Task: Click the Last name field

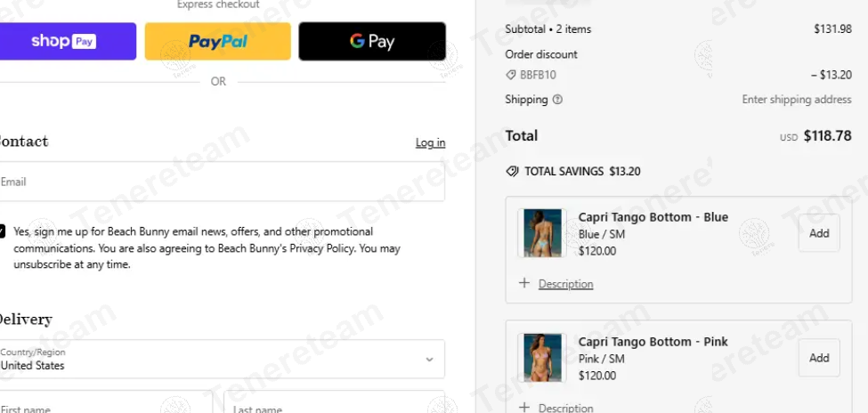Action: [335, 402]
